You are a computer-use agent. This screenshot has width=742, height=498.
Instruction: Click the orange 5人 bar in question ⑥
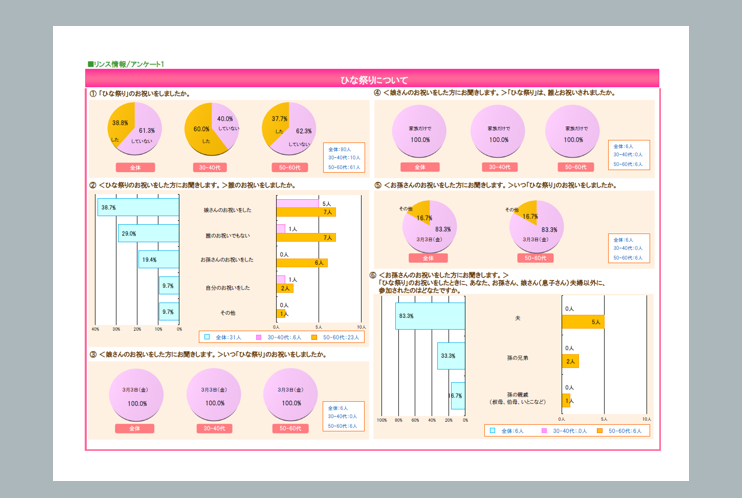583,322
